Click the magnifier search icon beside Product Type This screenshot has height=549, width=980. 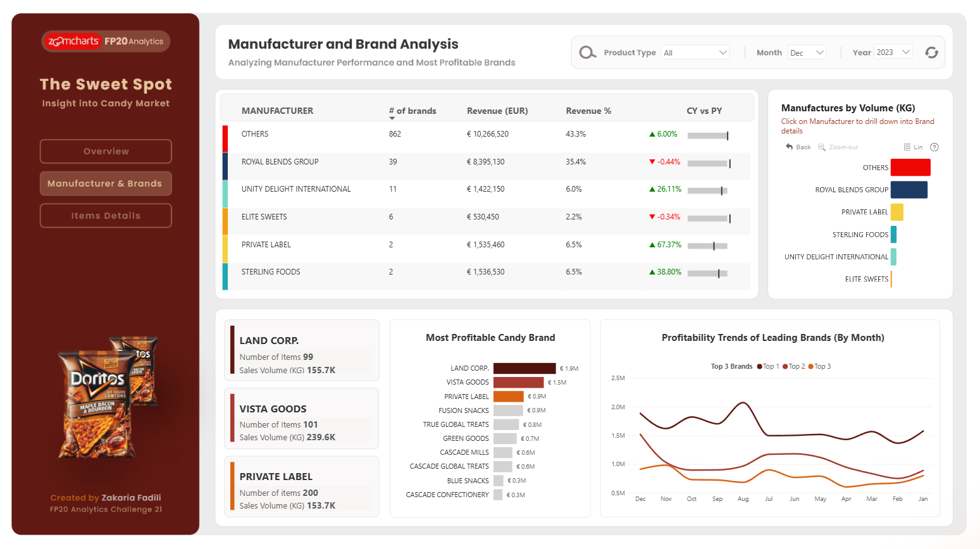[588, 52]
